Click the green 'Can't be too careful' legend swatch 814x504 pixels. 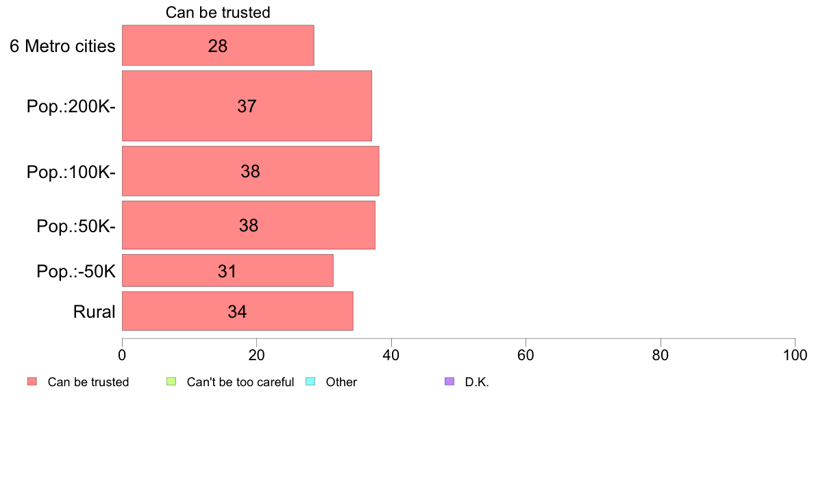171,381
